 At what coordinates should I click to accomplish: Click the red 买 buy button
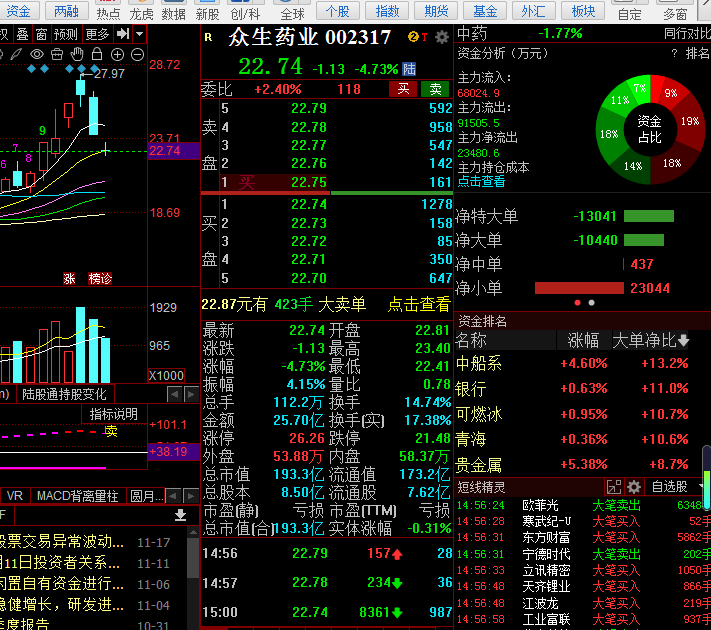[x=403, y=89]
